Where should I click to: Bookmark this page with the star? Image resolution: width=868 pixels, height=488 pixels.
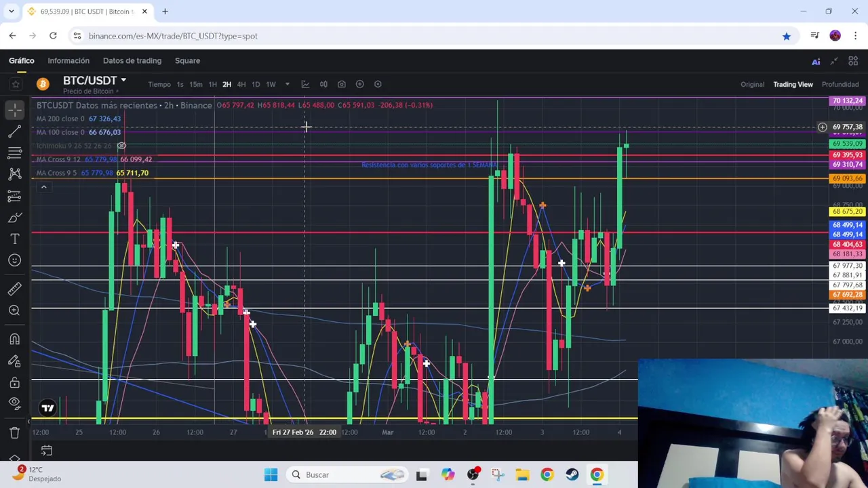[786, 36]
